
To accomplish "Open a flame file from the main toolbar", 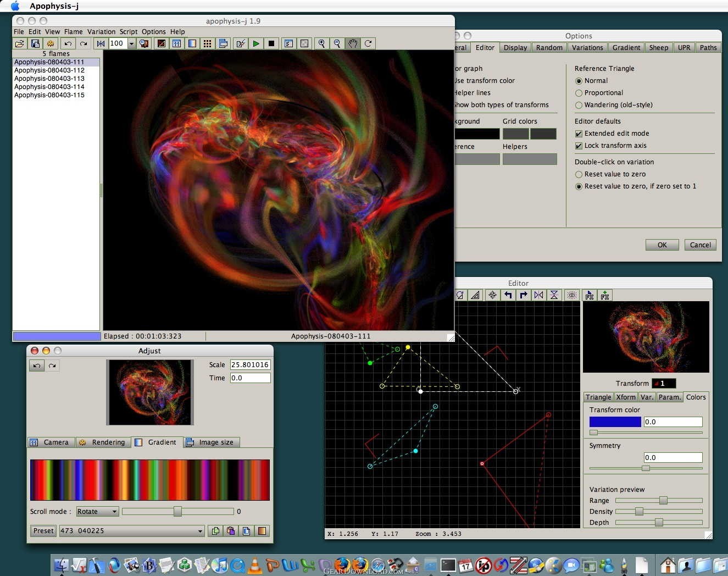I will click(x=20, y=43).
